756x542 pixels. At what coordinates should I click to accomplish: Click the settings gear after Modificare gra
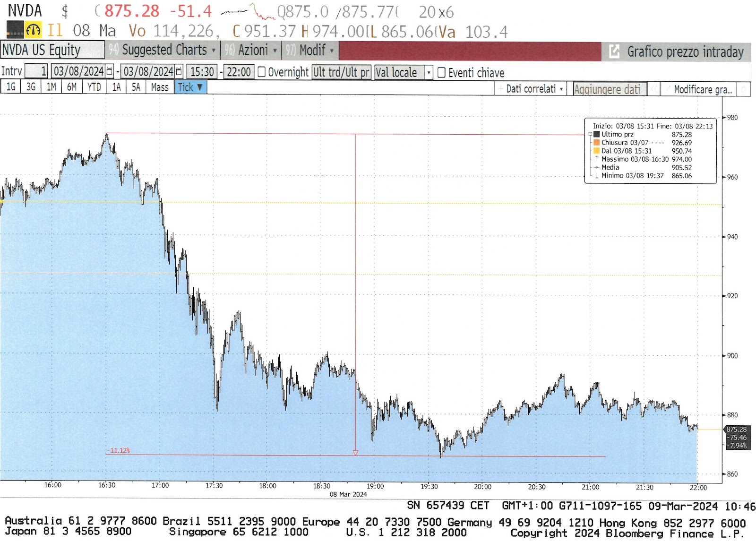tap(744, 89)
